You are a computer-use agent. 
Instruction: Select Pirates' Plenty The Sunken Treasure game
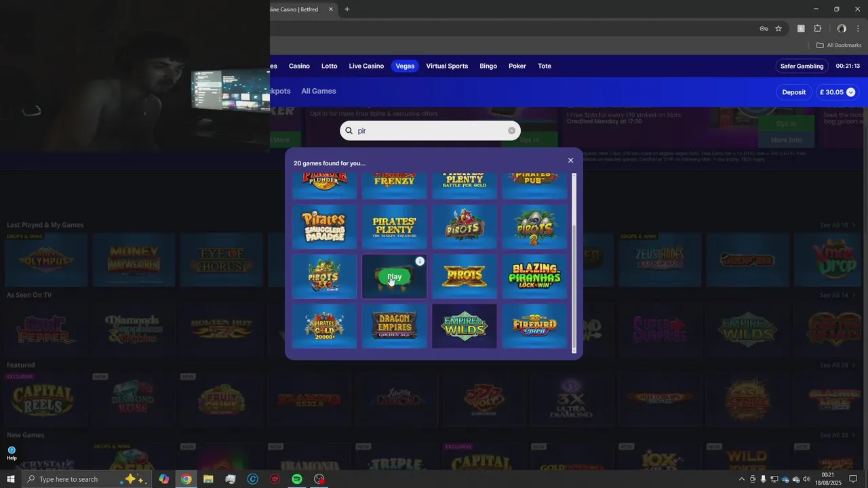pos(394,227)
